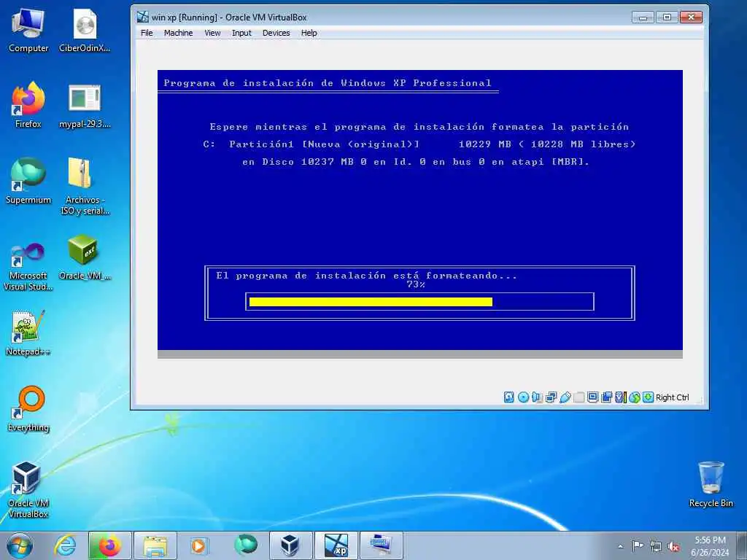Select the CiberOdinX disc image file
The height and width of the screenshot is (560, 747).
85,31
